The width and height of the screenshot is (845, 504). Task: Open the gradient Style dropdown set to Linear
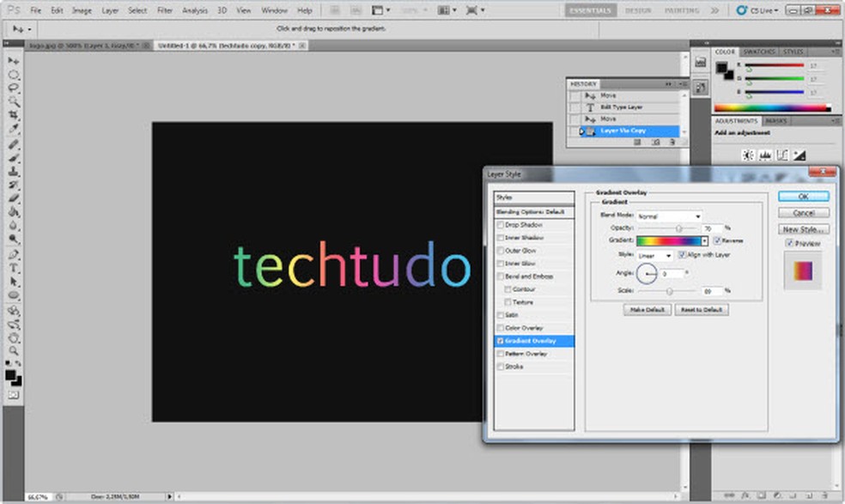[x=655, y=255]
